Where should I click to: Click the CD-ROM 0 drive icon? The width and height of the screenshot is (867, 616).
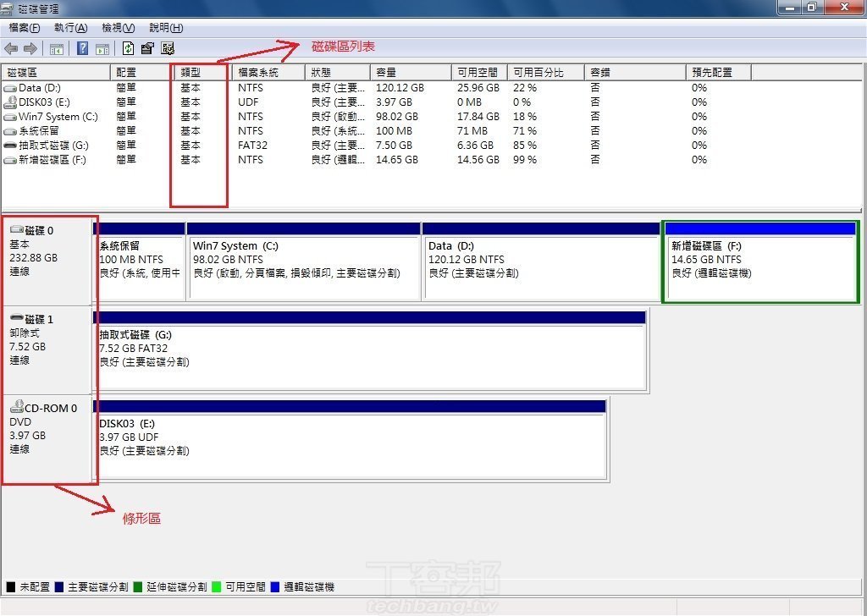[17, 406]
